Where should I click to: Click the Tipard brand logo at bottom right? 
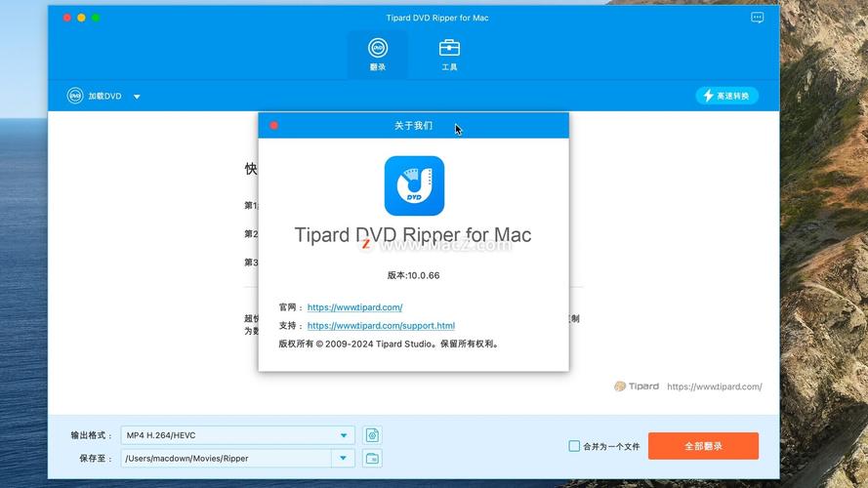coord(637,386)
